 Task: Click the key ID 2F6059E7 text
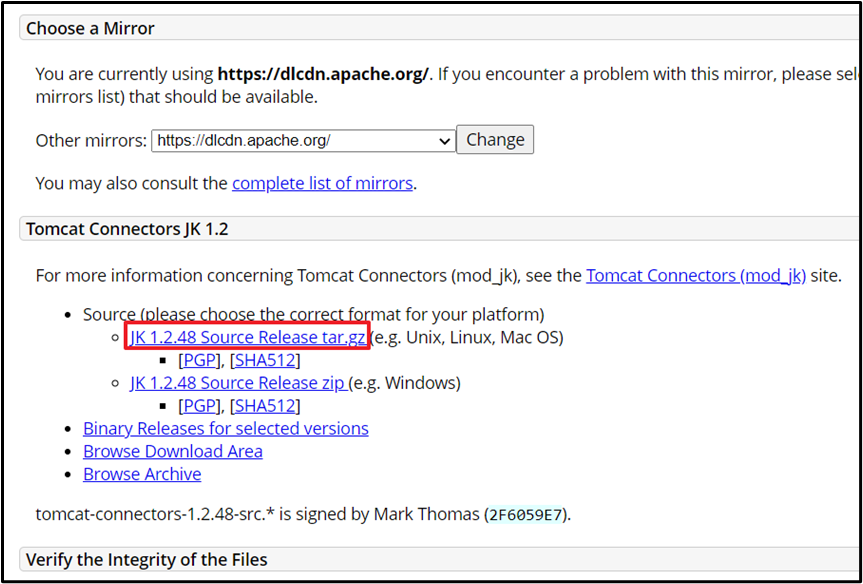tap(525, 516)
